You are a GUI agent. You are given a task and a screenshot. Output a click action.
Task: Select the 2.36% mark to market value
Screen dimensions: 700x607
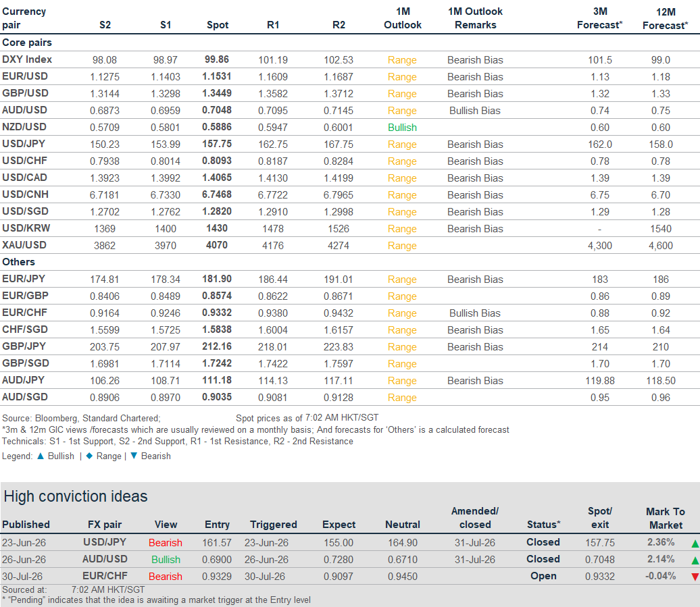pyautogui.click(x=661, y=542)
